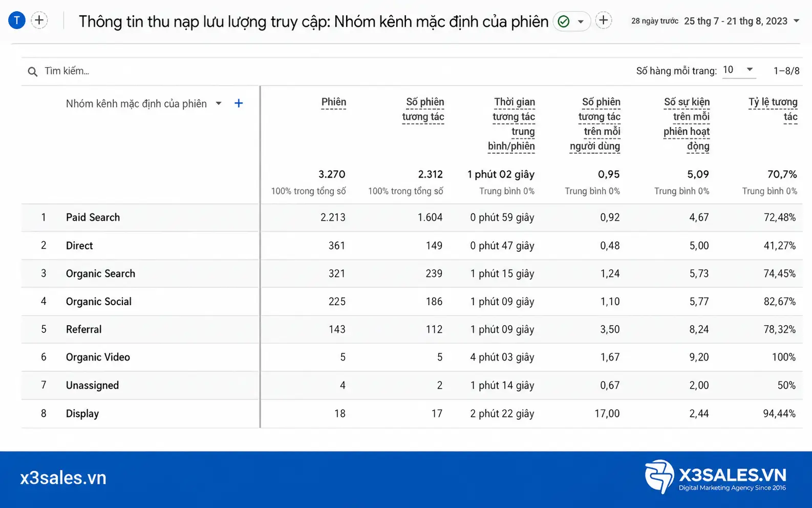This screenshot has width=812, height=508.
Task: Open the dropdown arrow next to green checkmark
Action: point(581,22)
